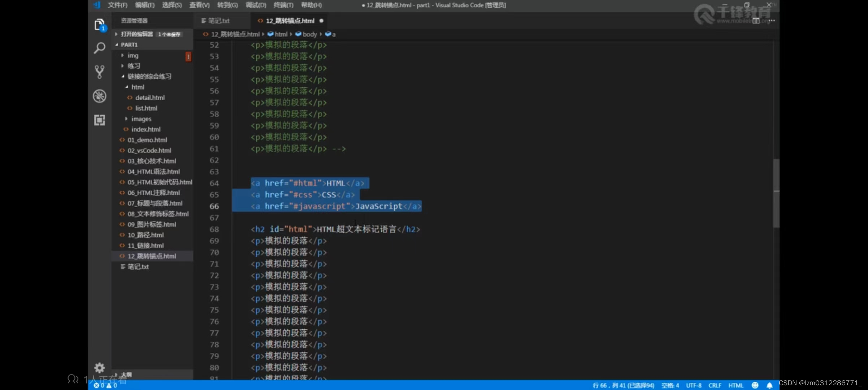Screen dimensions: 868x390
Task: Open the Source Control view
Action: pyautogui.click(x=99, y=72)
